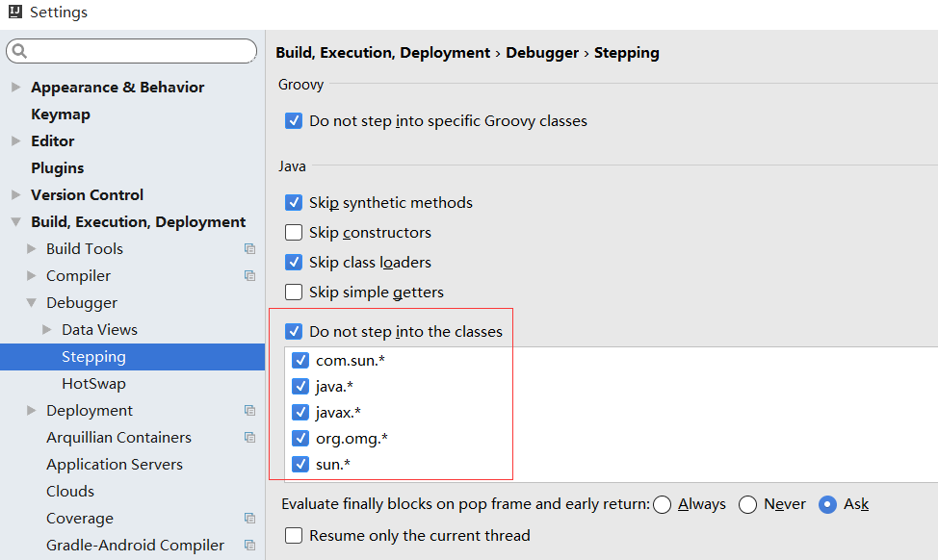938x560 pixels.
Task: Click the settings icon next to Compiler
Action: [x=249, y=275]
